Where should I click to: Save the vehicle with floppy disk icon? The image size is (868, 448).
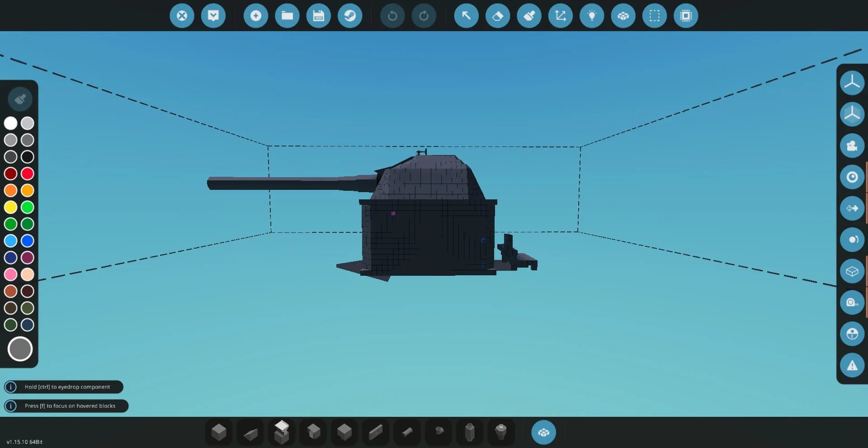pyautogui.click(x=319, y=16)
